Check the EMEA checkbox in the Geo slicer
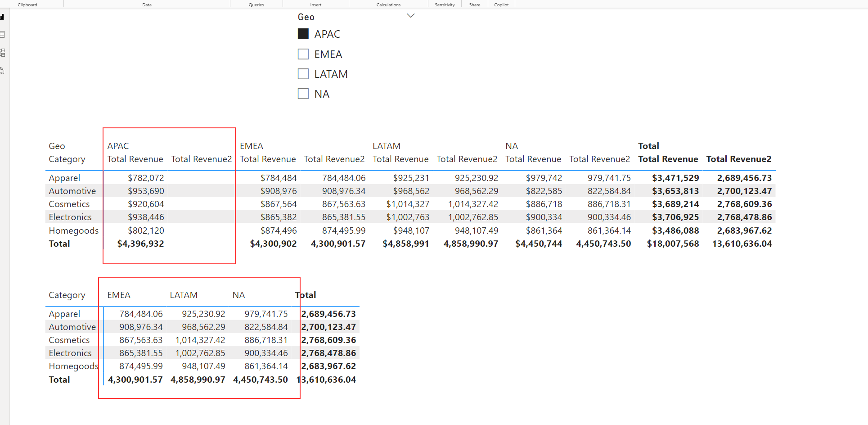868x425 pixels. click(303, 54)
